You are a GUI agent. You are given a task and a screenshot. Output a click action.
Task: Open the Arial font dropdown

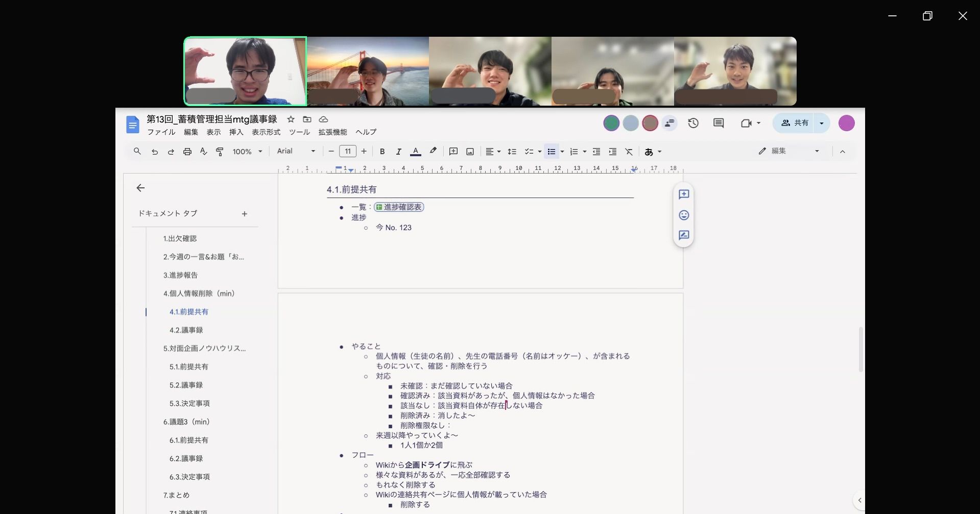coord(296,151)
